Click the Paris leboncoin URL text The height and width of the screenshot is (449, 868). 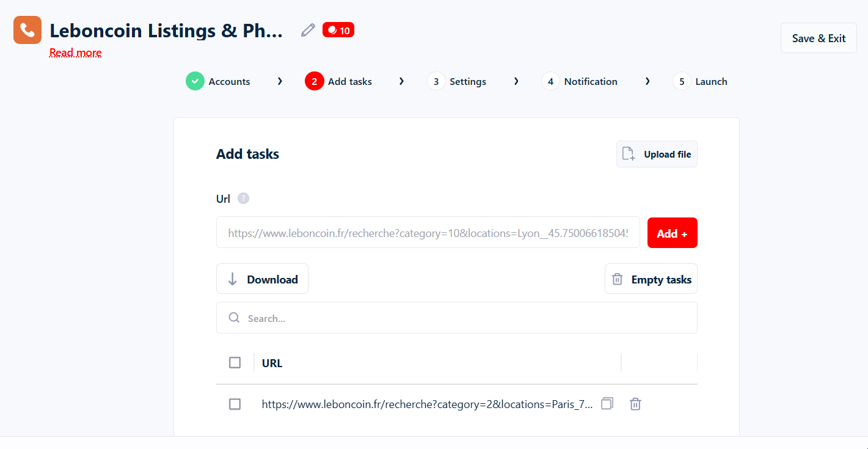coord(427,404)
